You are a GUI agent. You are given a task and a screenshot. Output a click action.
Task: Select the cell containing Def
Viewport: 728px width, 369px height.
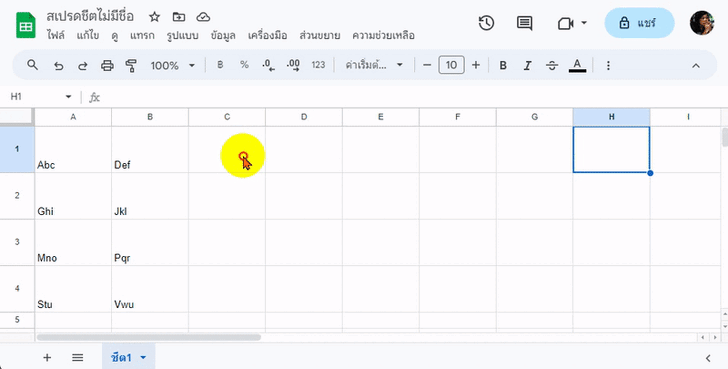(x=150, y=149)
